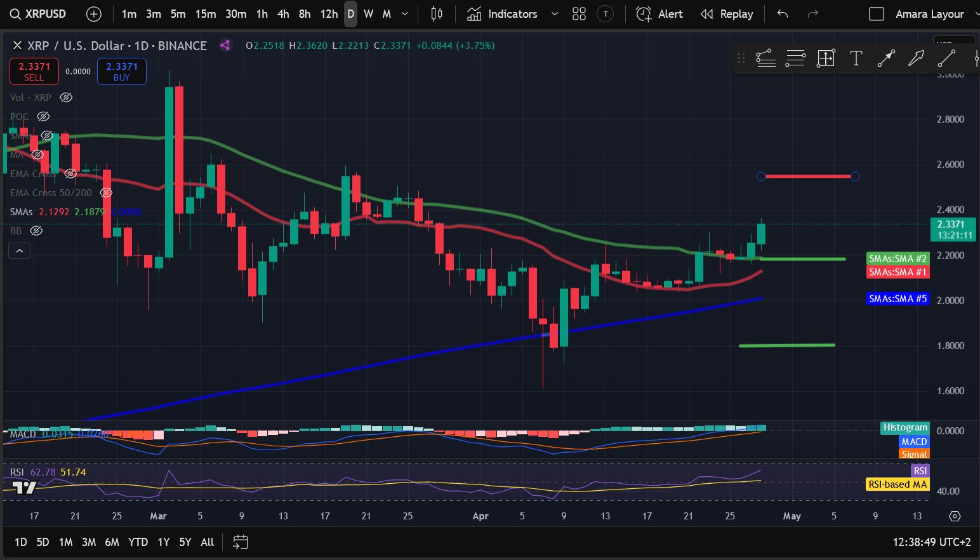This screenshot has width=980, height=560.
Task: Open symbol search for XRPUSD
Action: point(38,14)
